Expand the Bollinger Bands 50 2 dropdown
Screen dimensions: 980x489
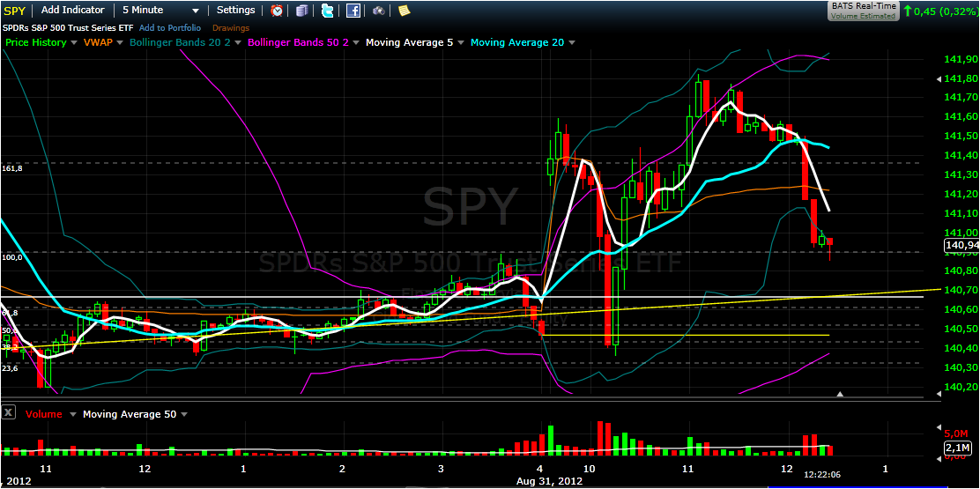click(x=356, y=43)
